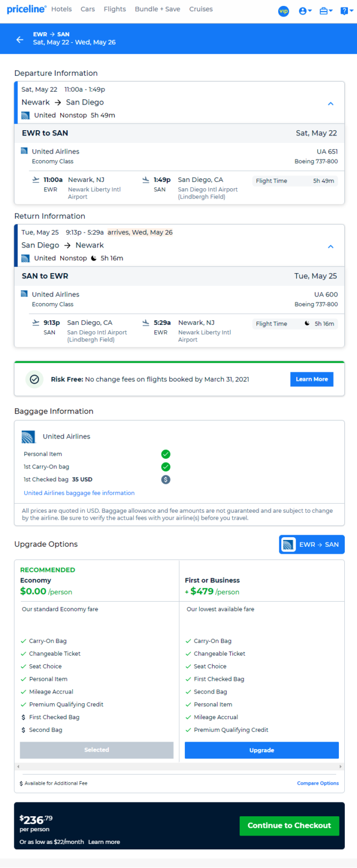This screenshot has height=868, width=357.
Task: Click the dollar icon beside Economy First Checked Bag
Action: (x=23, y=718)
